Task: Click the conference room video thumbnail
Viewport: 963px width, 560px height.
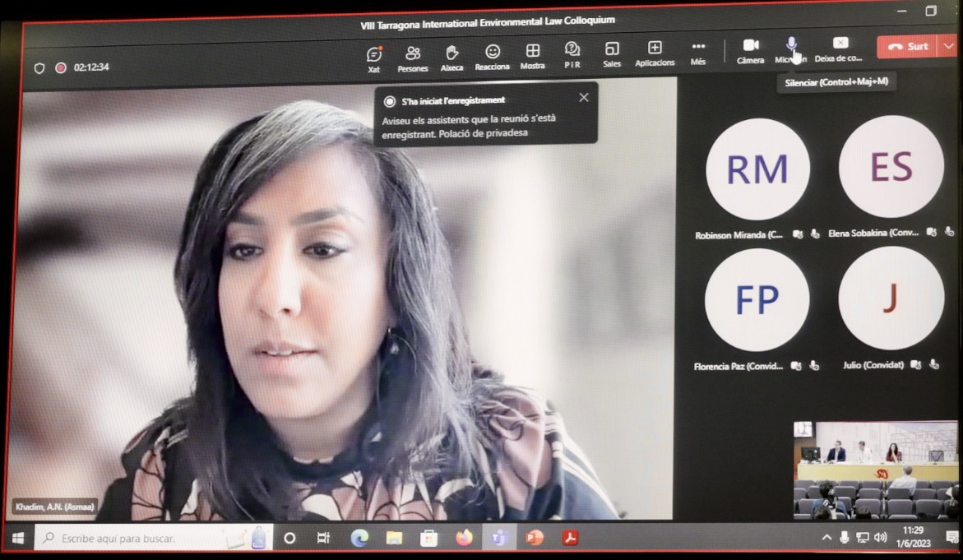Action: [875, 470]
